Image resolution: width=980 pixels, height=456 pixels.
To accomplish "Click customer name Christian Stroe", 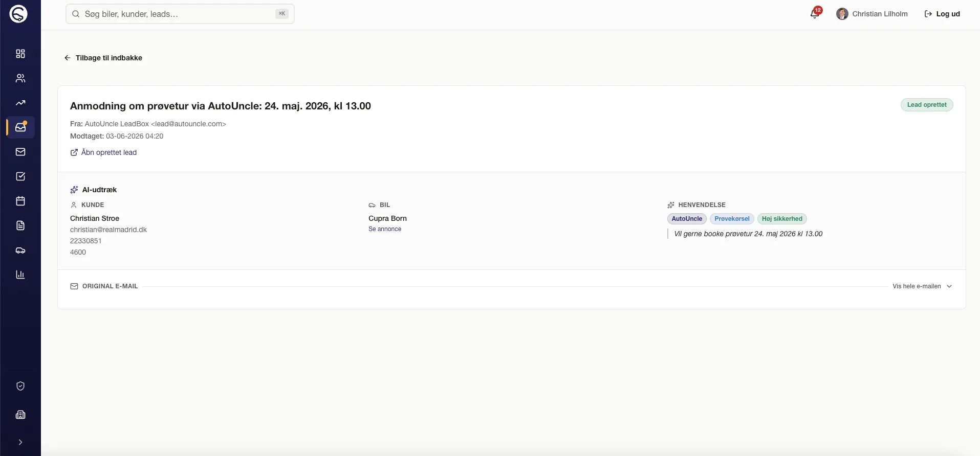I will 95,218.
